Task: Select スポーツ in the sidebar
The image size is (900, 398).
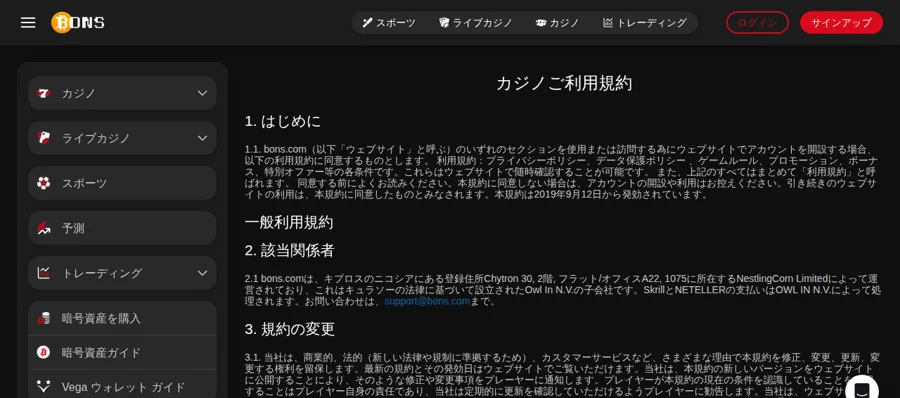Action: [122, 183]
